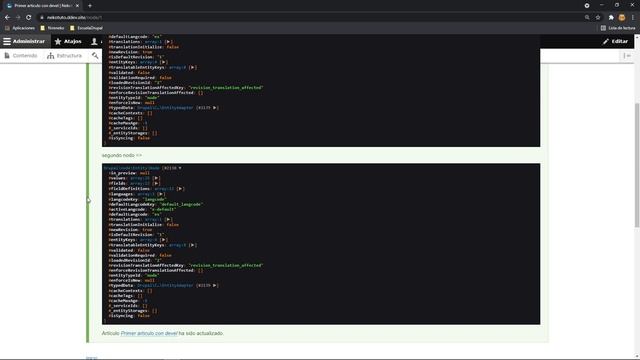This screenshot has height=360, width=640.
Task: Reload the current page
Action: [29, 18]
